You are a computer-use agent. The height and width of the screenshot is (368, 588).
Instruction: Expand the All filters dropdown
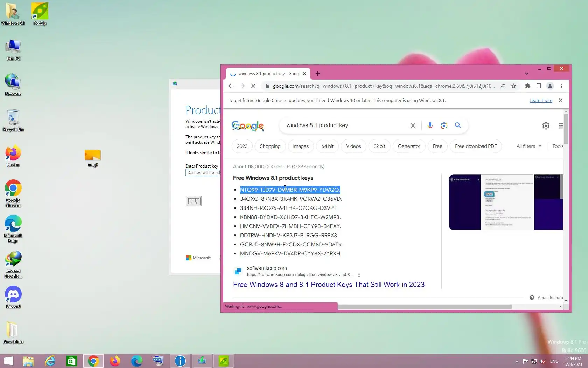529,146
